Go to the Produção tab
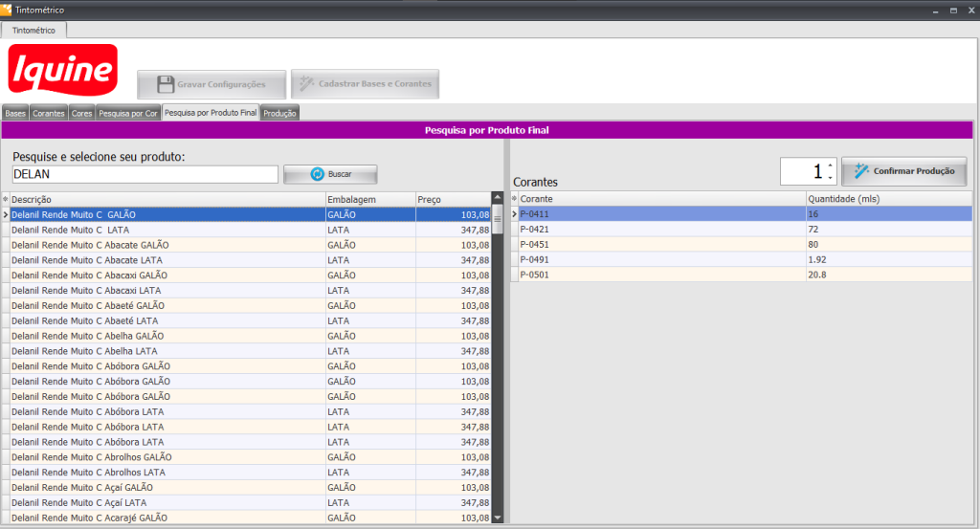Viewport: 980px width, 529px height. click(x=280, y=113)
